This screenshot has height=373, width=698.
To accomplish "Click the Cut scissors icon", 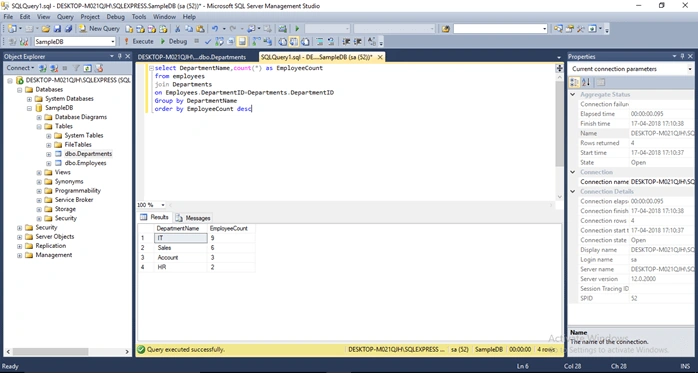I will point(177,28).
